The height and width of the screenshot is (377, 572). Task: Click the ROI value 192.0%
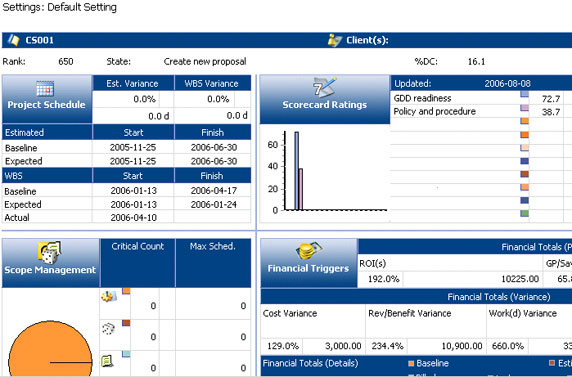[x=383, y=279]
